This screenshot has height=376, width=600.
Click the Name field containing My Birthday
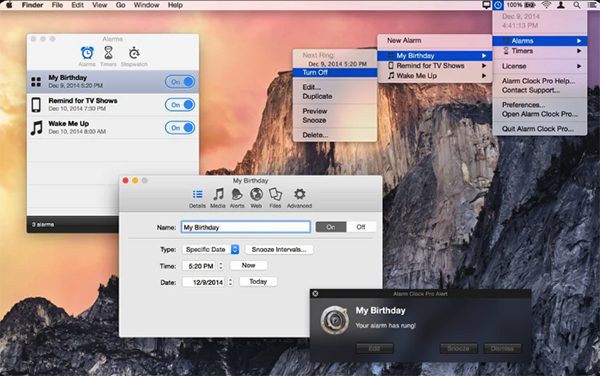tap(246, 227)
